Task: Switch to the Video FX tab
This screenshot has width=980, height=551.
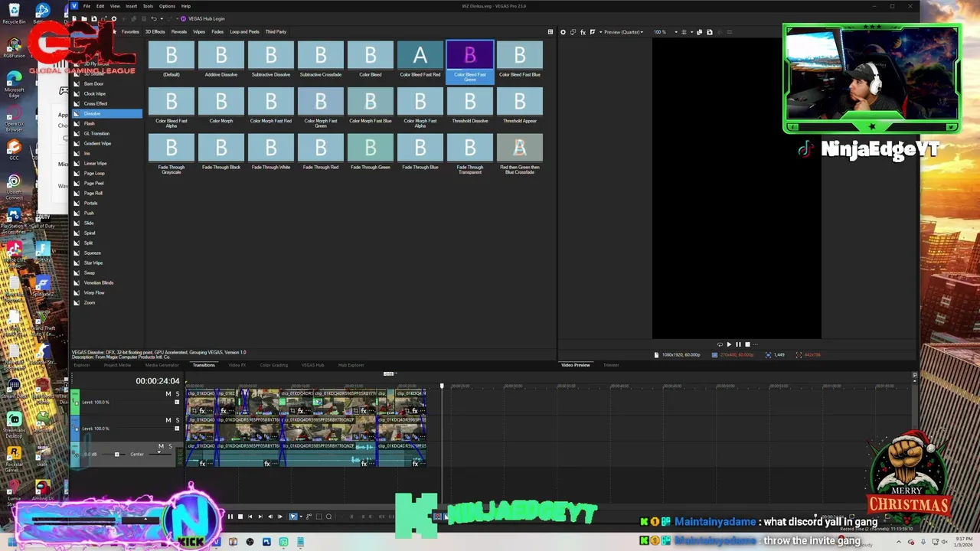Action: coord(237,365)
